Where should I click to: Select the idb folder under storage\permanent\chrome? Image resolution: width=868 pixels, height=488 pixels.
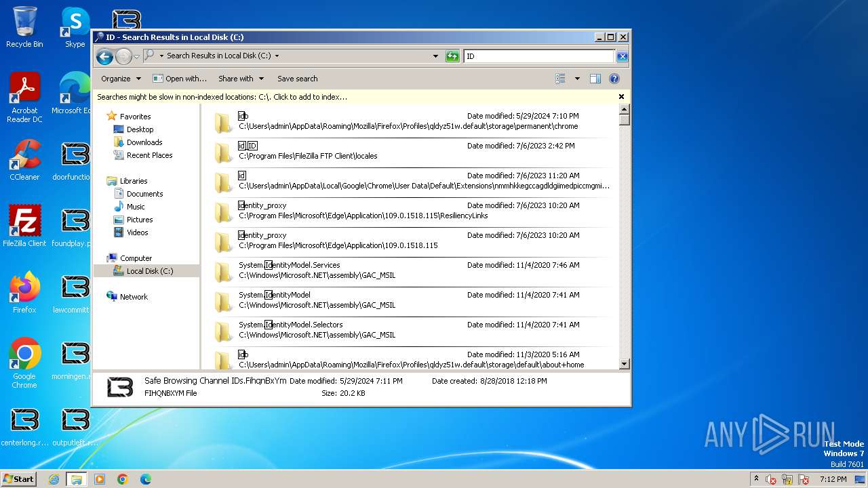point(410,121)
